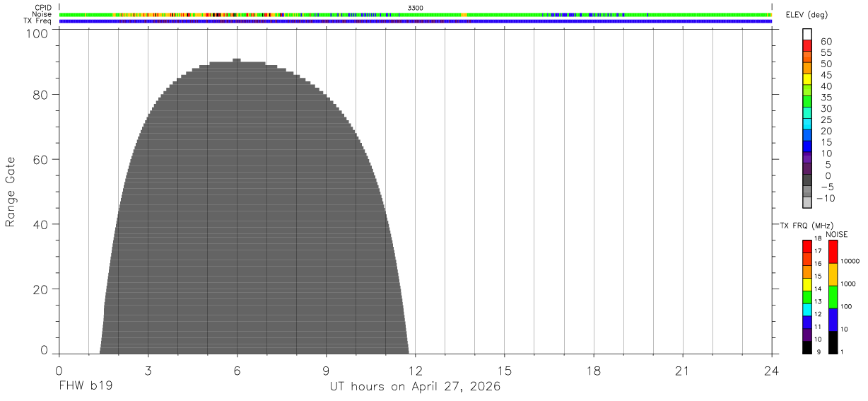Select the black swatch in the NOISE colorbar

(x=833, y=342)
